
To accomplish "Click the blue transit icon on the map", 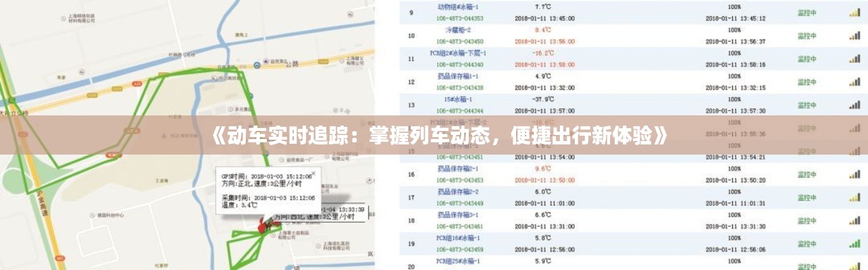I will (257, 66).
